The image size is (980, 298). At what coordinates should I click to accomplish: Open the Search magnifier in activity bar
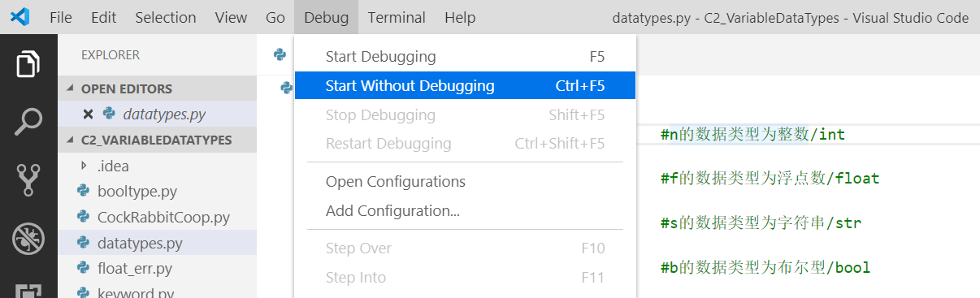click(28, 122)
